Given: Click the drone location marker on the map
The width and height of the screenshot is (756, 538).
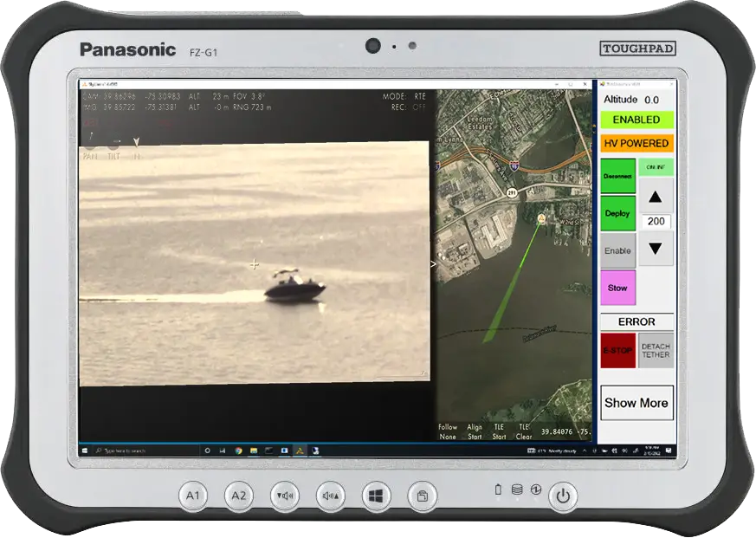Looking at the screenshot, I should point(541,219).
